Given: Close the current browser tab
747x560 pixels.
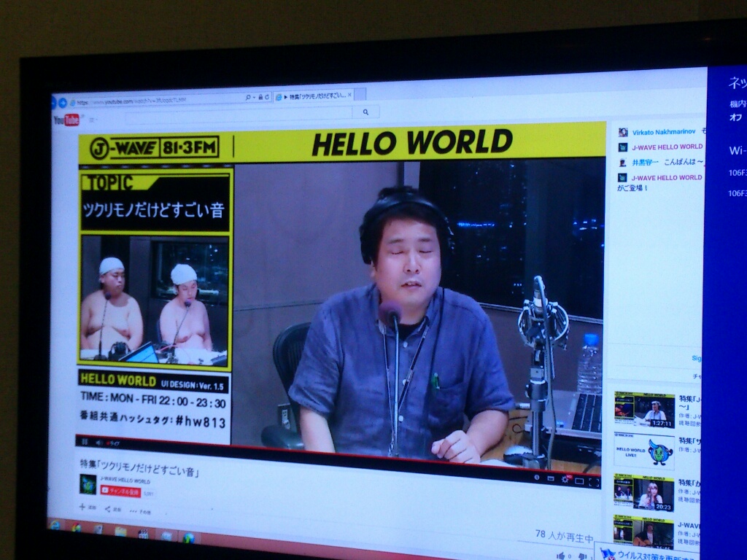Looking at the screenshot, I should coord(349,95).
